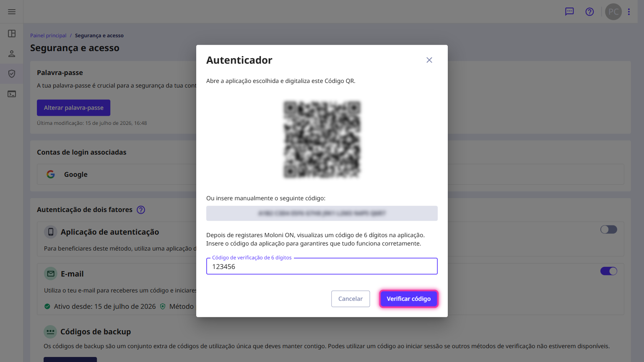Click the QR code image
Viewport: 644px width, 362px height.
point(322,140)
